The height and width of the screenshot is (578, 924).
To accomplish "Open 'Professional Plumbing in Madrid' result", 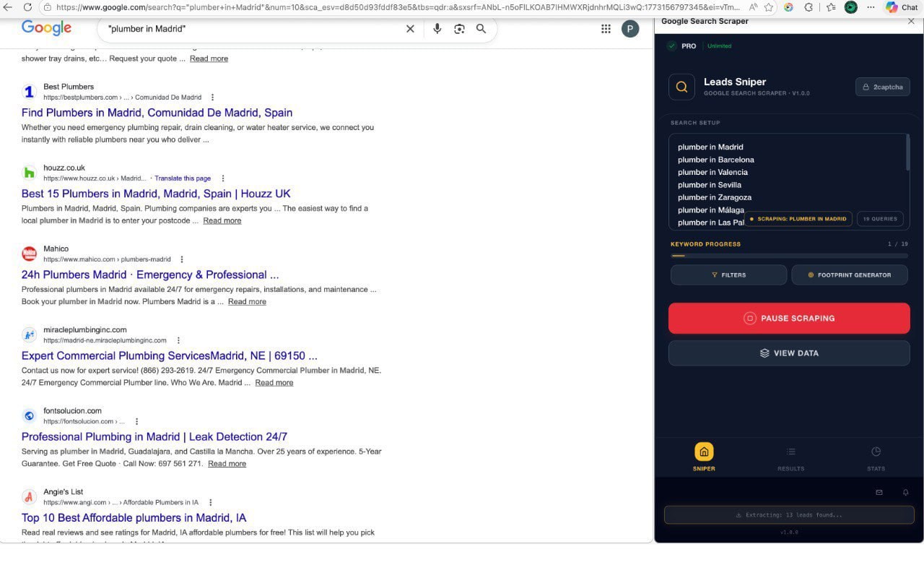I will tap(154, 436).
